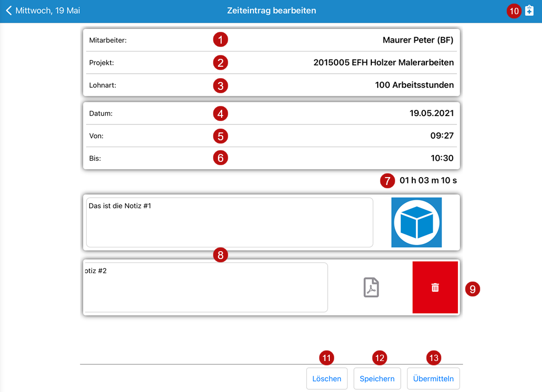Viewport: 542px width, 392px height.
Task: Click the Übermitteln button
Action: tap(433, 378)
